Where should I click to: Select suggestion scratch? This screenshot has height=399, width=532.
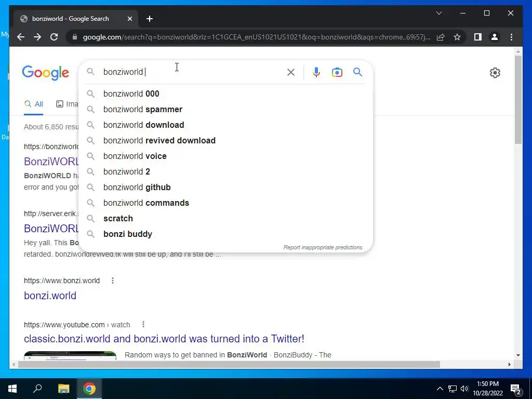225,219
